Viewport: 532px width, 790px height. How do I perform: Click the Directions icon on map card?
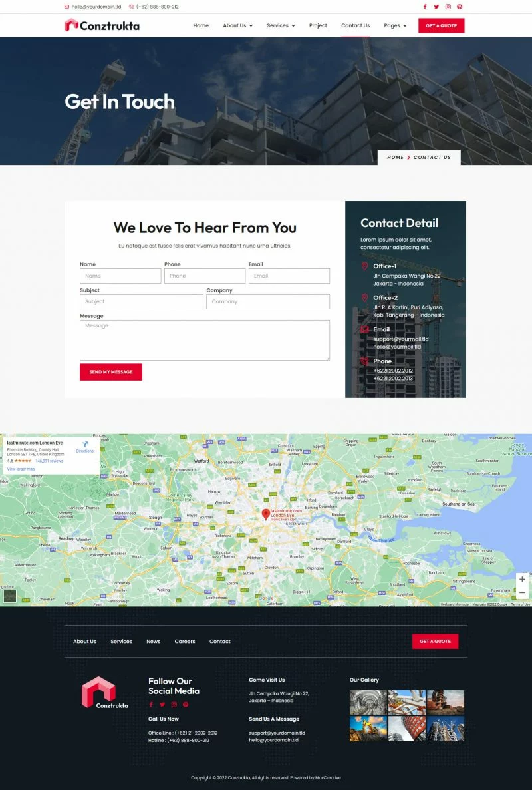[x=85, y=446]
